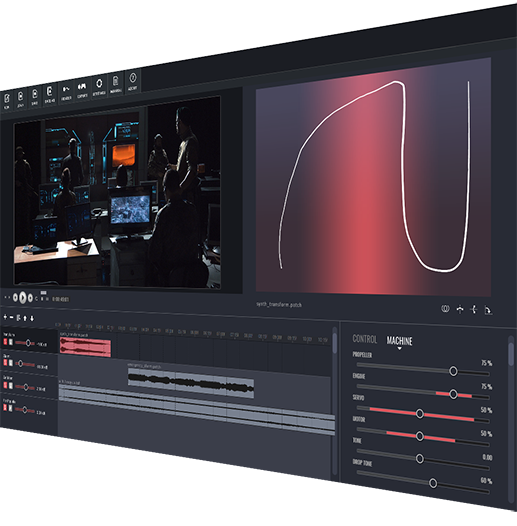The width and height of the screenshot is (517, 526).
Task: Switch to the MACHINE tab
Action: point(399,341)
